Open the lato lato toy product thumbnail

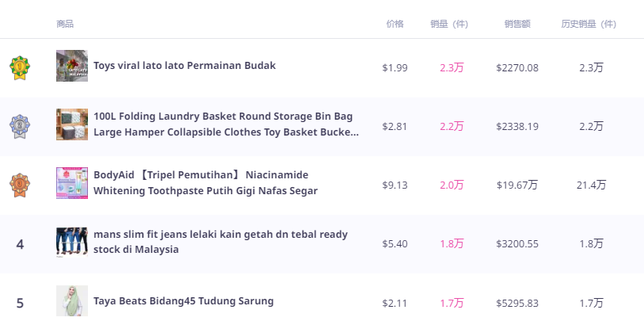pos(72,67)
